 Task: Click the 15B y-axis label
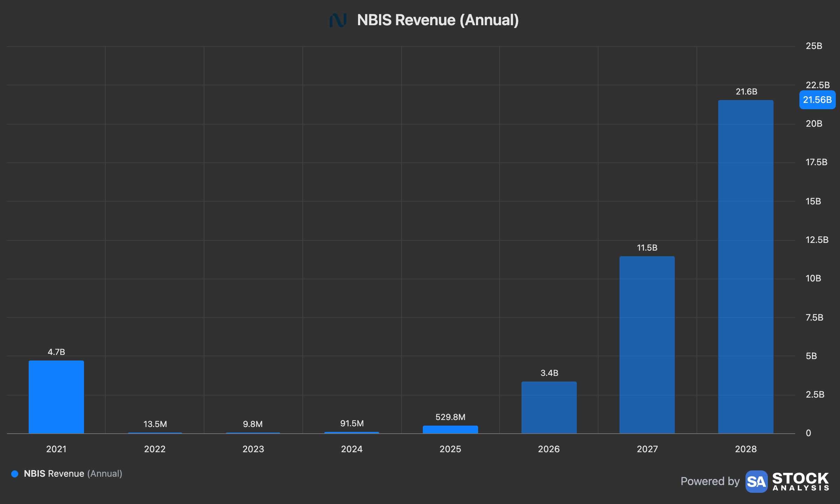click(x=813, y=201)
